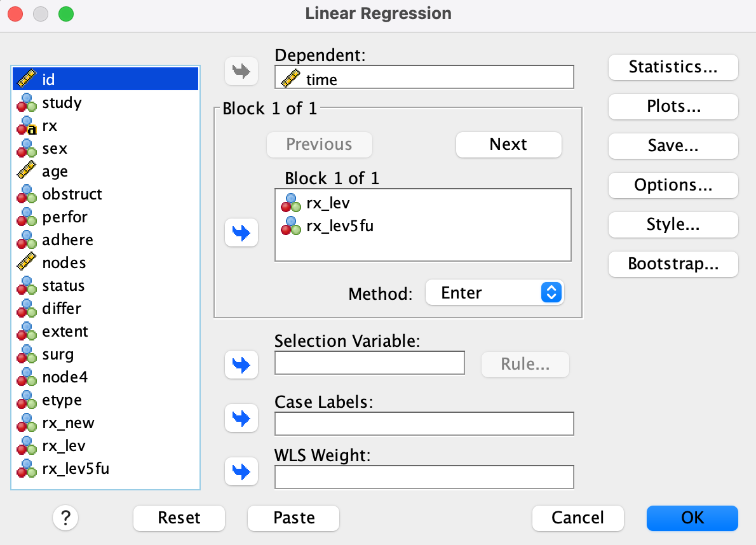Open the Statistics dialog
This screenshot has width=756, height=545.
(673, 67)
